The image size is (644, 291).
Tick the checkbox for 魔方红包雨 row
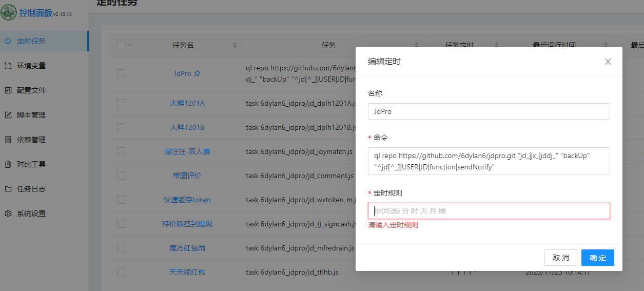[121, 248]
